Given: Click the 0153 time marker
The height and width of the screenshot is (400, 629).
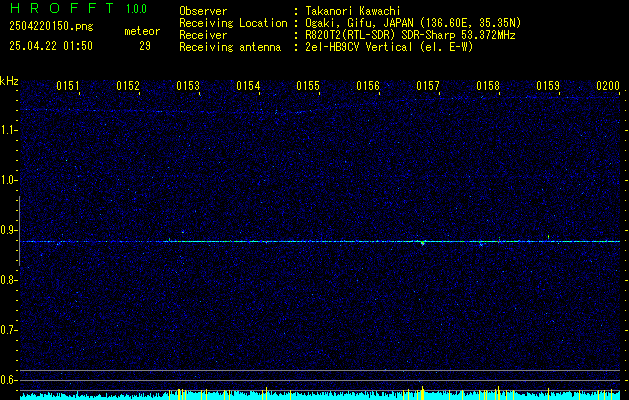Looking at the screenshot, I should 188,86.
